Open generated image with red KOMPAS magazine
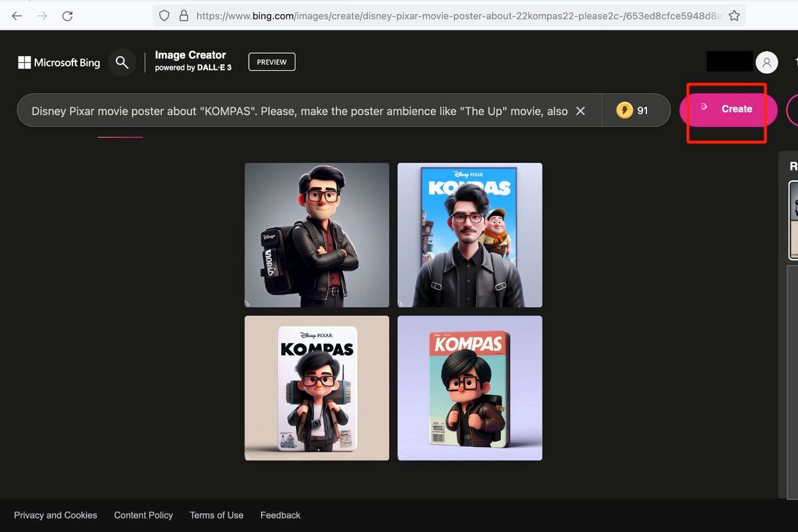The height and width of the screenshot is (532, 798). pyautogui.click(x=470, y=388)
